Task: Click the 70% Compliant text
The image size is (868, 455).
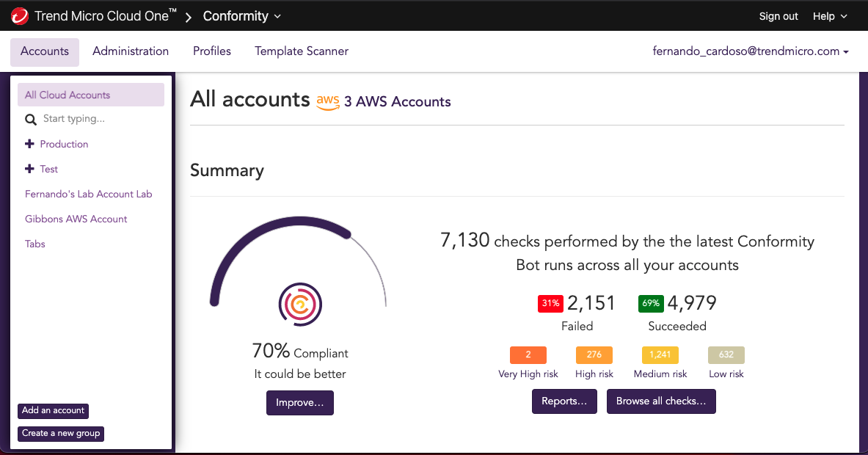Action: point(300,351)
